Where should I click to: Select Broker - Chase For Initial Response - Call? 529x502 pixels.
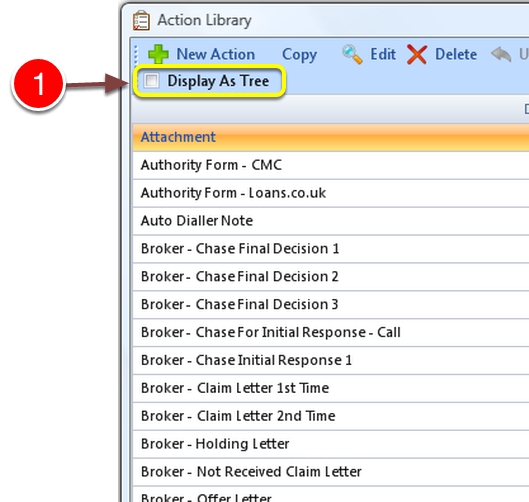pyautogui.click(x=331, y=333)
